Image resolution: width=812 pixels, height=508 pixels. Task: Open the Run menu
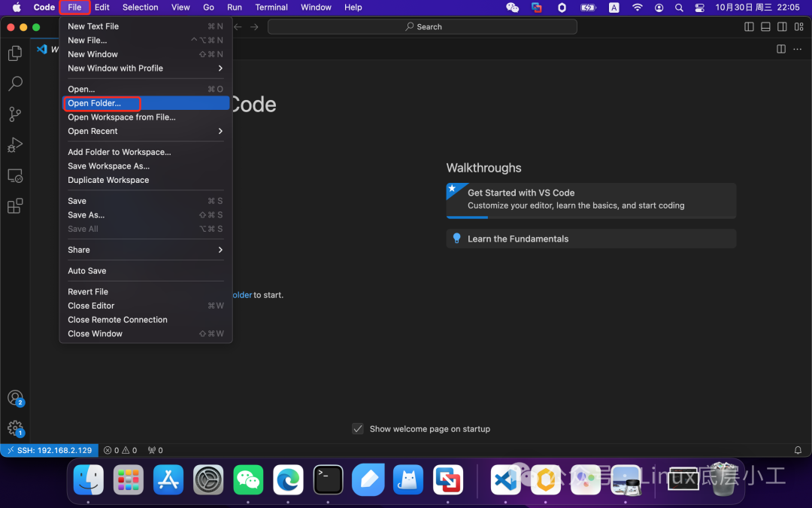(235, 8)
